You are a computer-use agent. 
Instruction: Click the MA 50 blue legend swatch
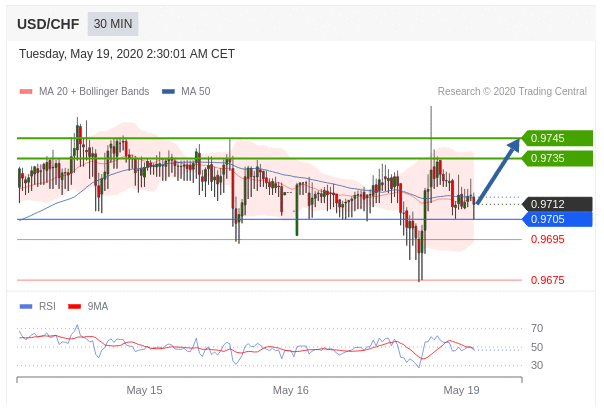[168, 92]
